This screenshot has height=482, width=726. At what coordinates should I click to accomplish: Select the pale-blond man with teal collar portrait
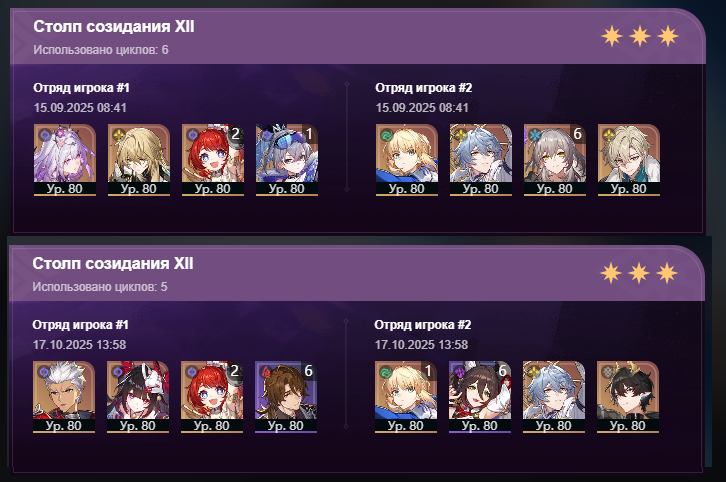(629, 160)
